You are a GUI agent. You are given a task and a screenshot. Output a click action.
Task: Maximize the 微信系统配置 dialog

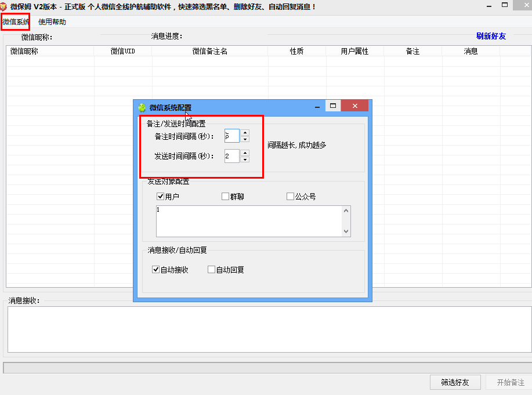(x=333, y=106)
